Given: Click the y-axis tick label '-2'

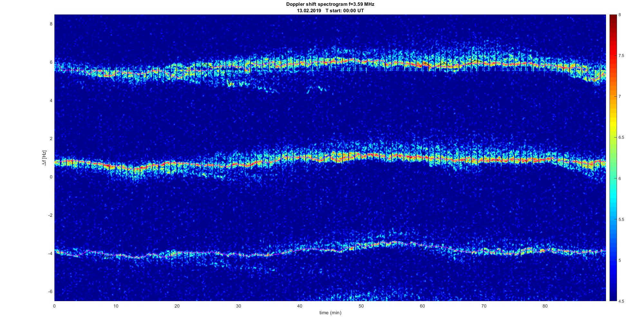Looking at the screenshot, I should click(x=50, y=215).
